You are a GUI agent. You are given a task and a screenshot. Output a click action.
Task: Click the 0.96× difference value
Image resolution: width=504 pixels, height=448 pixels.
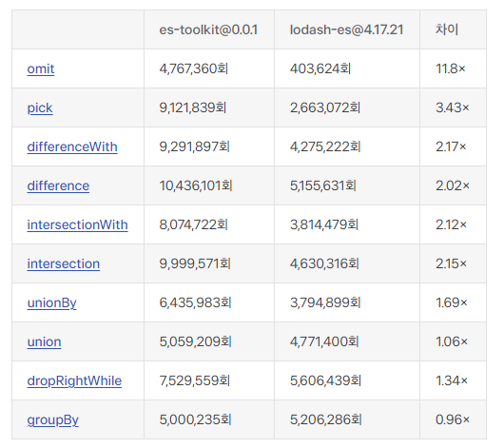(453, 420)
